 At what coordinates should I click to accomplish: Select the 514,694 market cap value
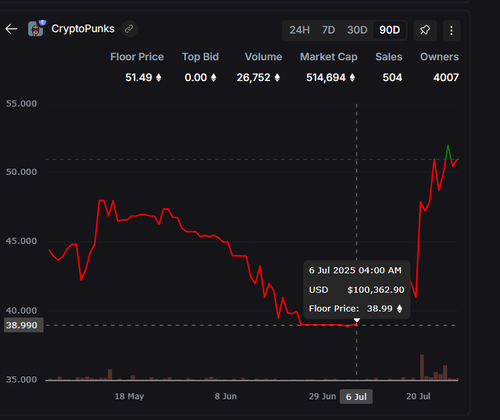coord(326,78)
